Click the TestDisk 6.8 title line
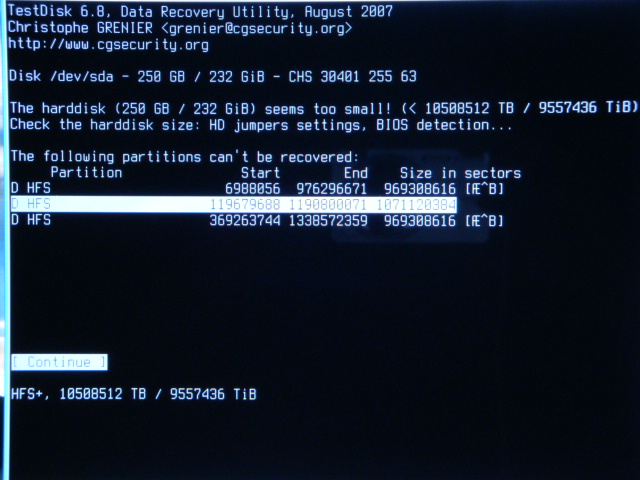 click(x=200, y=11)
